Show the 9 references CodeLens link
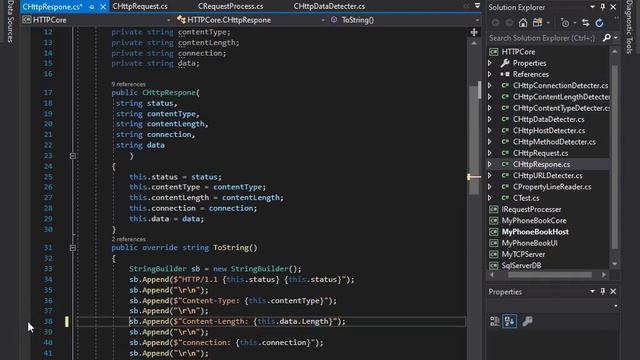640x360 pixels. point(129,84)
